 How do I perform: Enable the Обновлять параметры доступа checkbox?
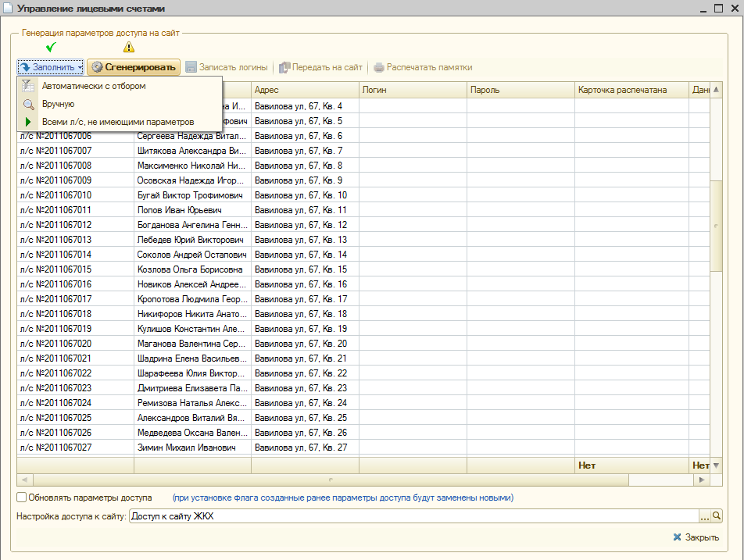[x=23, y=497]
